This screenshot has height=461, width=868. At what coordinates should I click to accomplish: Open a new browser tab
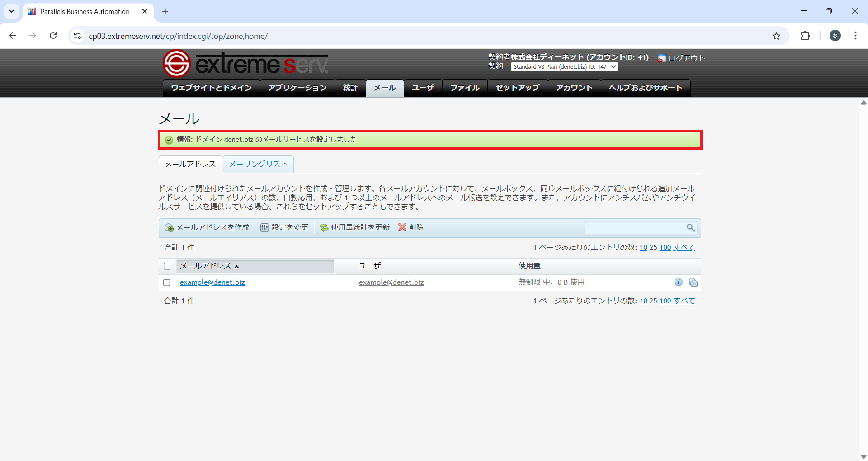(x=165, y=11)
